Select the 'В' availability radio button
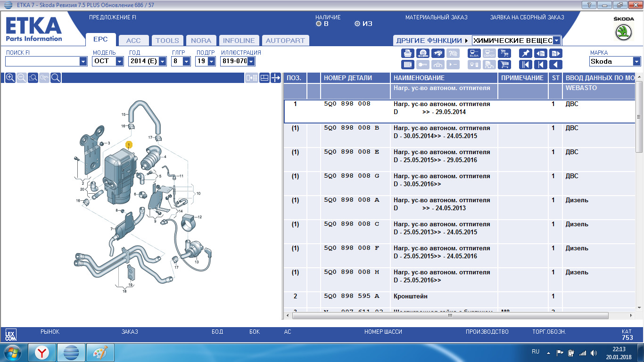 pyautogui.click(x=319, y=24)
